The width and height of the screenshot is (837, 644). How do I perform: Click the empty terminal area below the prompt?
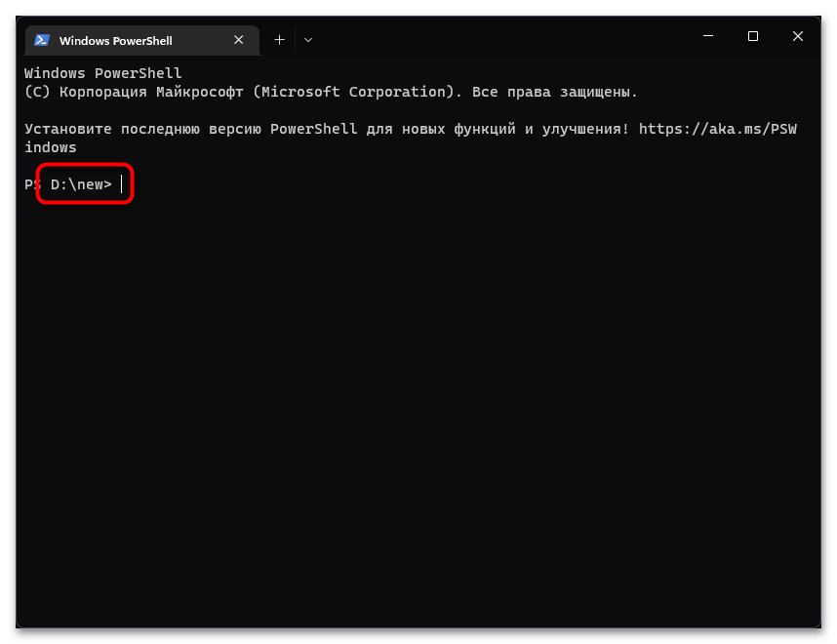(x=419, y=410)
